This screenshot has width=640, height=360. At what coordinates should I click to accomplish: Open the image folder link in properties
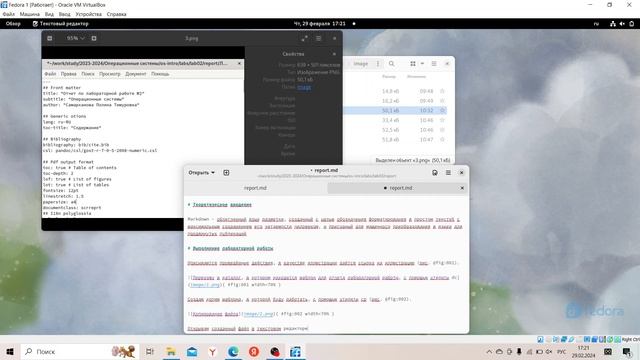pos(304,87)
